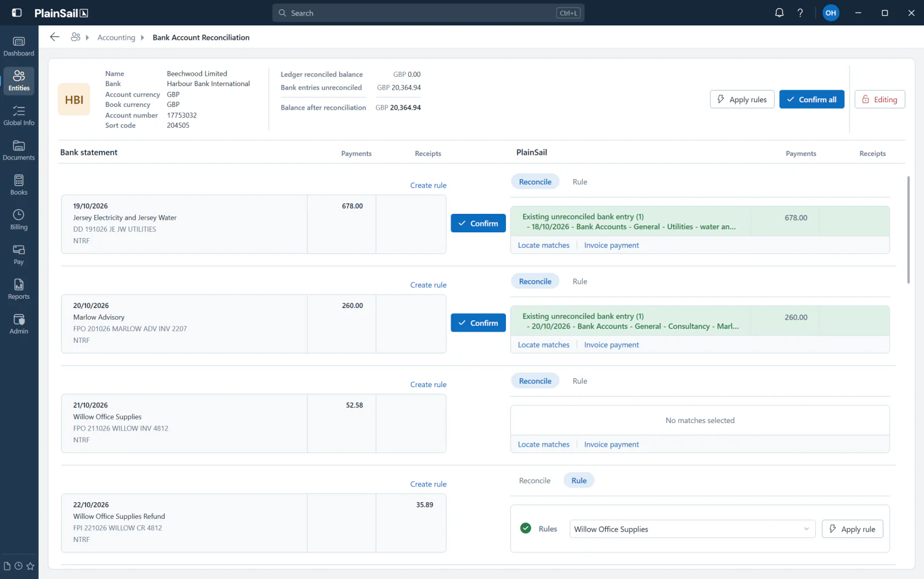Click the HBI bank logo thumbnail
The image size is (924, 579).
(74, 99)
